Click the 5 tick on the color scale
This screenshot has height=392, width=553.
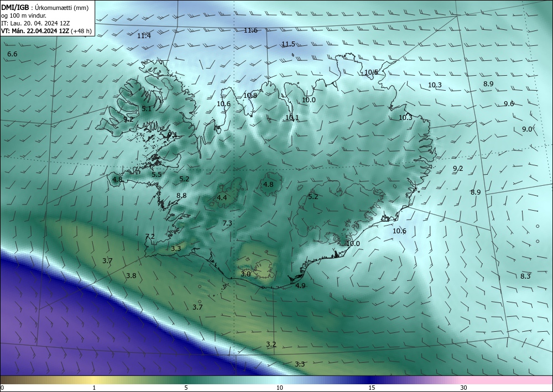[x=186, y=388]
